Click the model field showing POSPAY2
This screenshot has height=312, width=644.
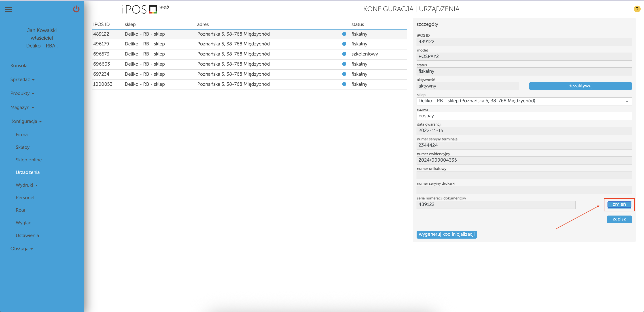point(524,57)
